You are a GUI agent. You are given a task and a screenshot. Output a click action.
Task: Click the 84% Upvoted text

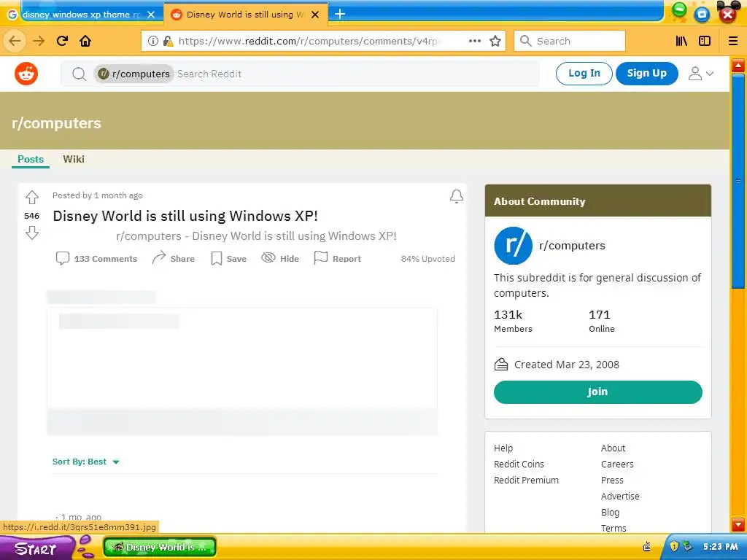pyautogui.click(x=427, y=259)
